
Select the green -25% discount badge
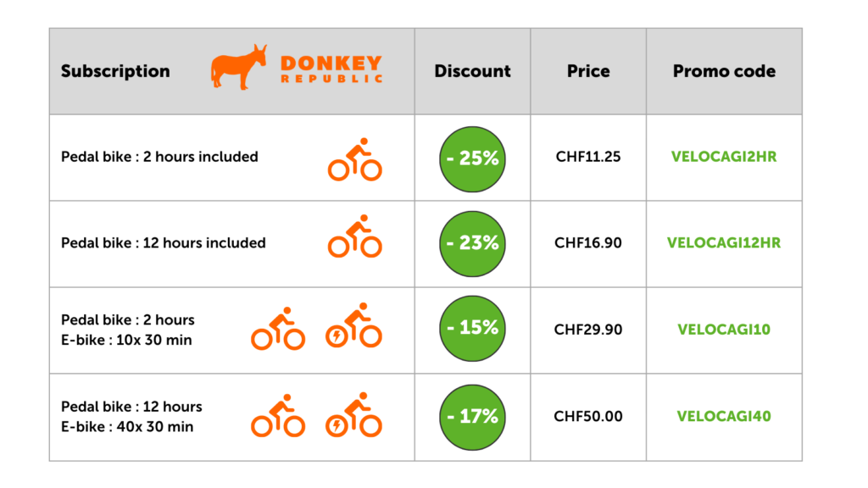472,159
